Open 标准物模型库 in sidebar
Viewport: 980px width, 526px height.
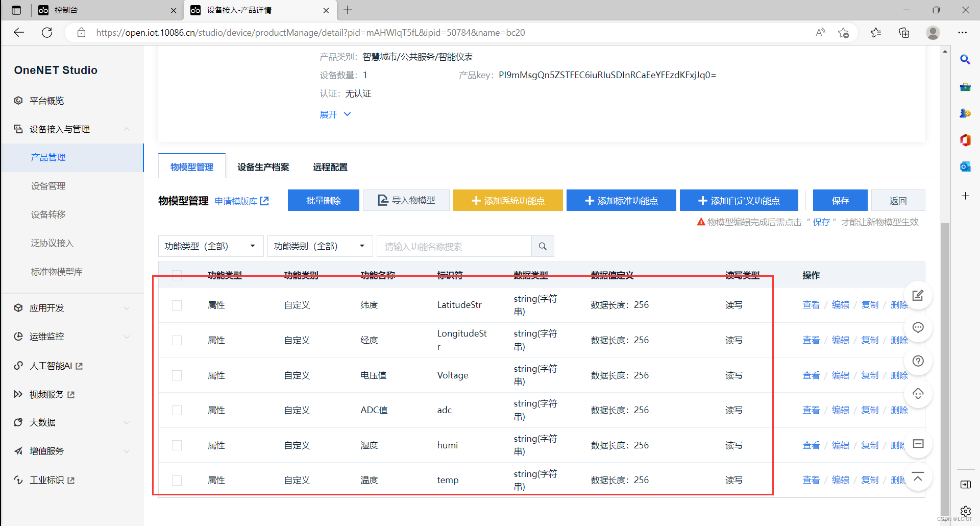pyautogui.click(x=57, y=272)
